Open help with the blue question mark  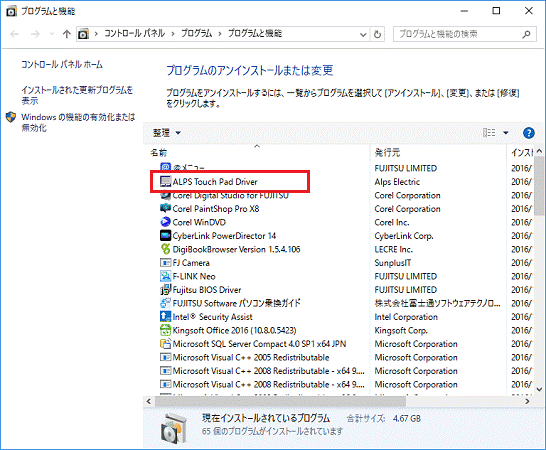[x=529, y=133]
